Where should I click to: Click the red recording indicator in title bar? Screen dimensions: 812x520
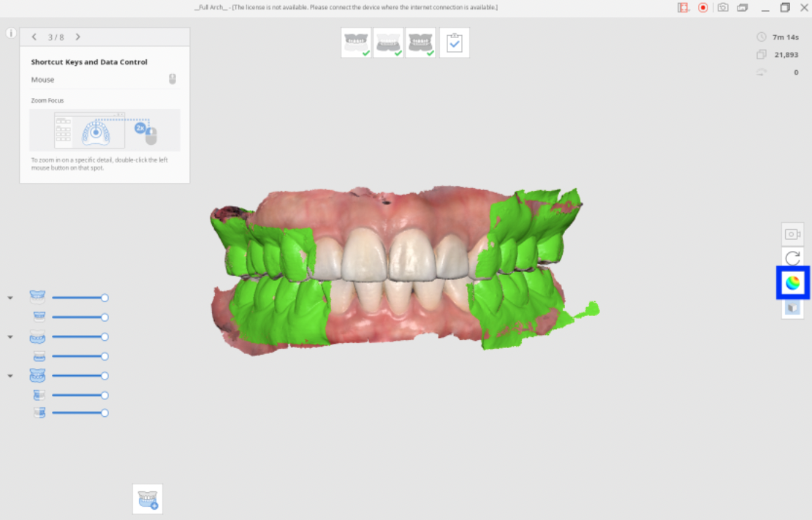(x=702, y=7)
